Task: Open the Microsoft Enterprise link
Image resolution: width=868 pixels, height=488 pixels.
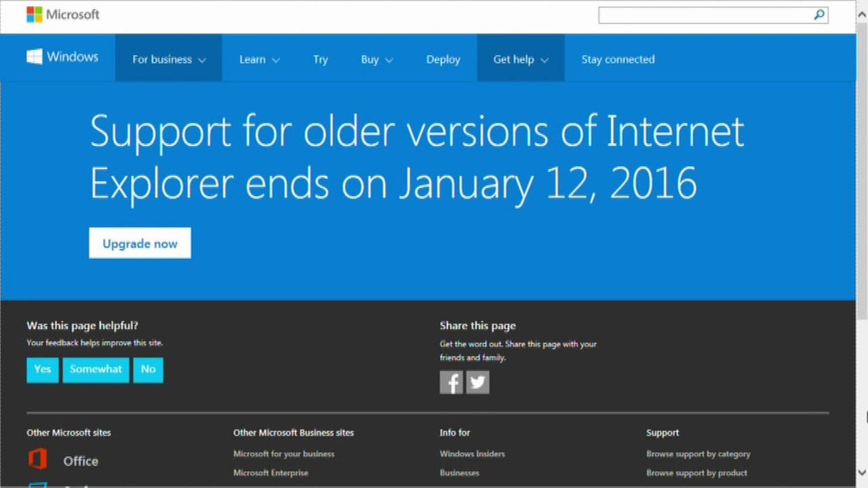Action: click(x=271, y=473)
